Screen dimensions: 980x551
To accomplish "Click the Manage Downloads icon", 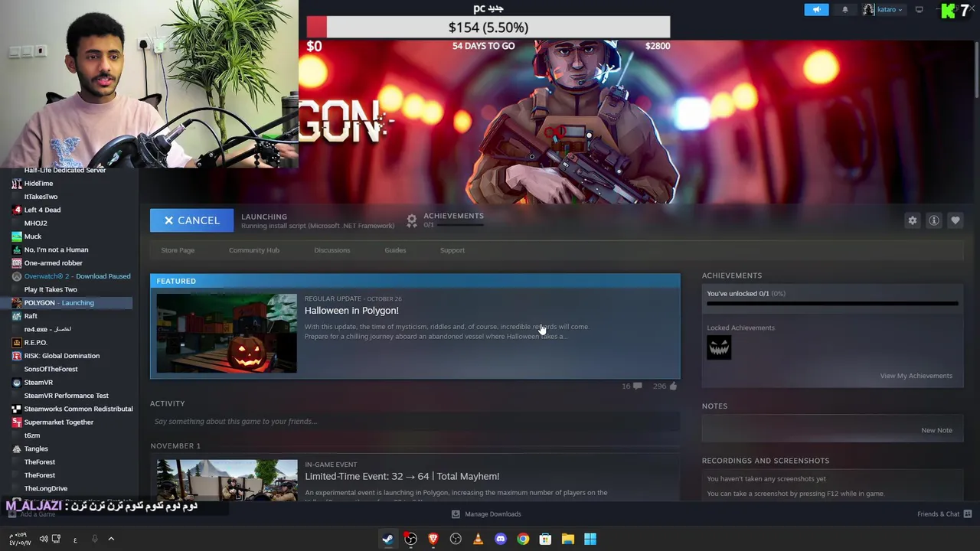I will pos(456,514).
